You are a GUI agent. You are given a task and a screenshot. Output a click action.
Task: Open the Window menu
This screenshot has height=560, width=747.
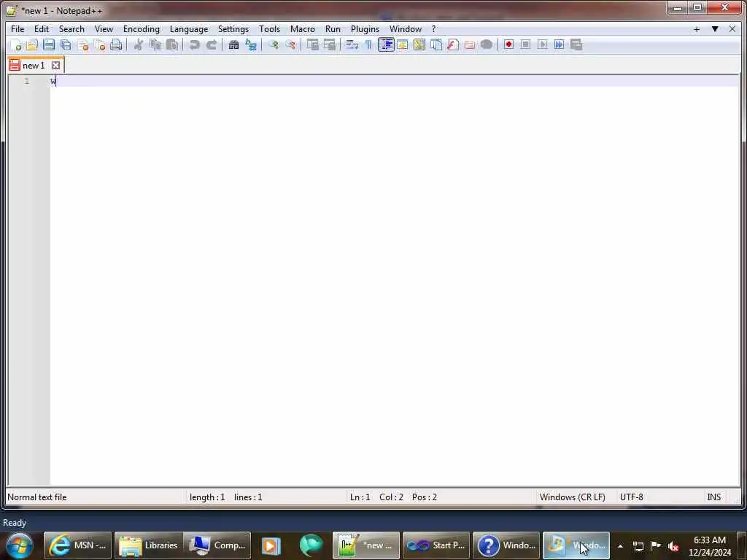(406, 29)
